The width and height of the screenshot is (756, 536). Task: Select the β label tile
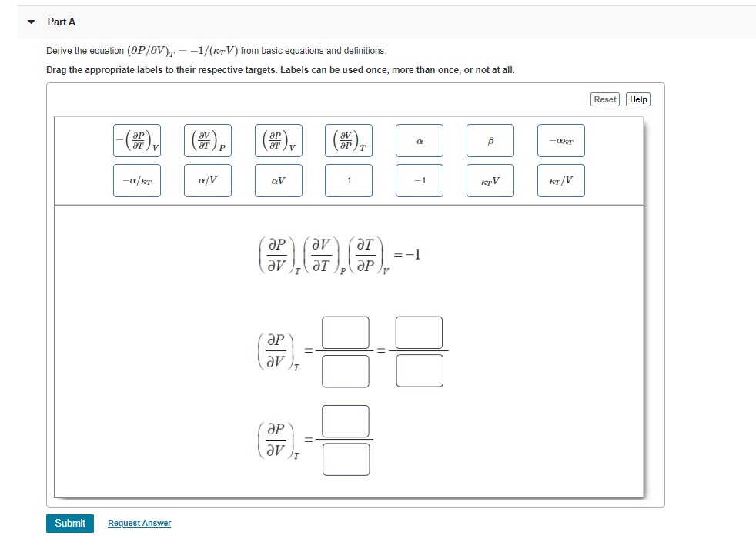tap(490, 140)
